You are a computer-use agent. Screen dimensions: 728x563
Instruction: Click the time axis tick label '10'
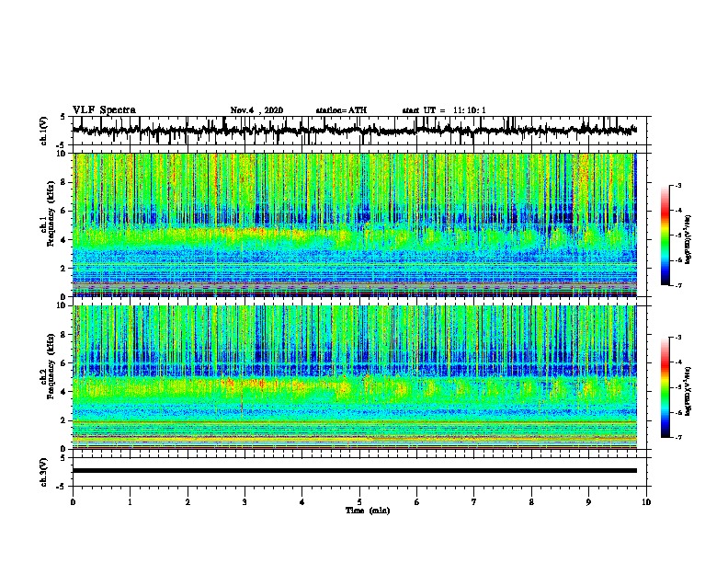(x=646, y=502)
